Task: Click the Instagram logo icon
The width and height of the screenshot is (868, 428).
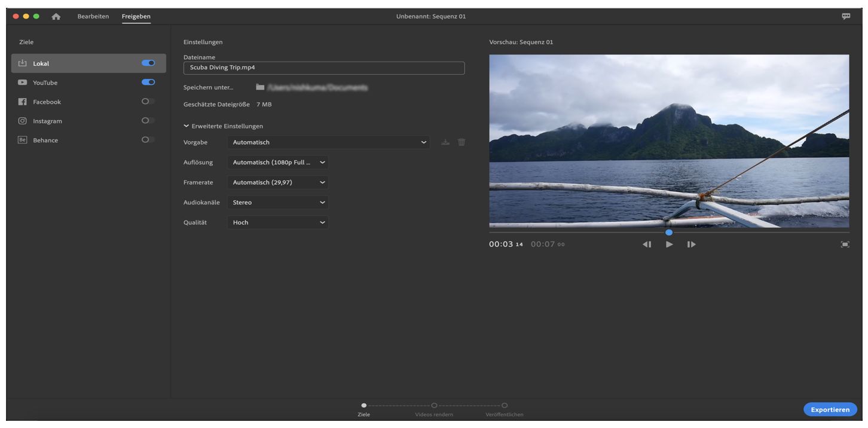Action: (23, 121)
